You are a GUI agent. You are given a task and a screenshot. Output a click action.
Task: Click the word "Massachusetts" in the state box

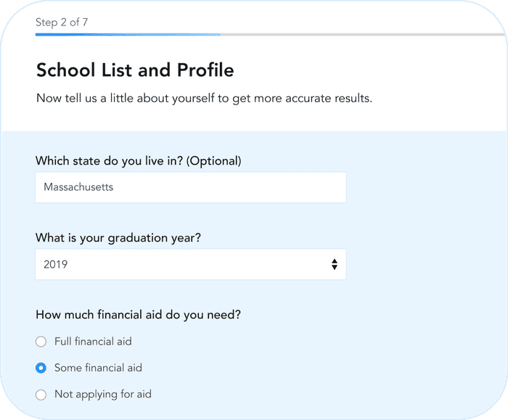pyautogui.click(x=78, y=187)
